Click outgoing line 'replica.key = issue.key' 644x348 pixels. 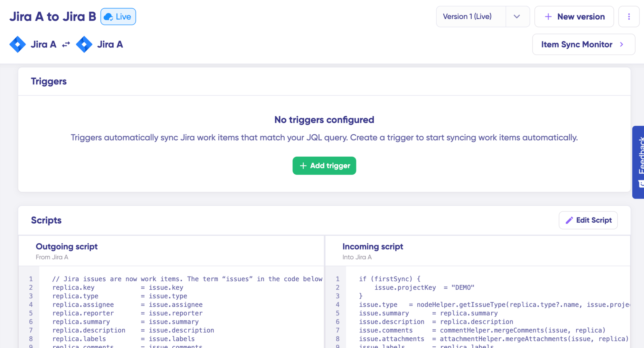[x=118, y=287]
